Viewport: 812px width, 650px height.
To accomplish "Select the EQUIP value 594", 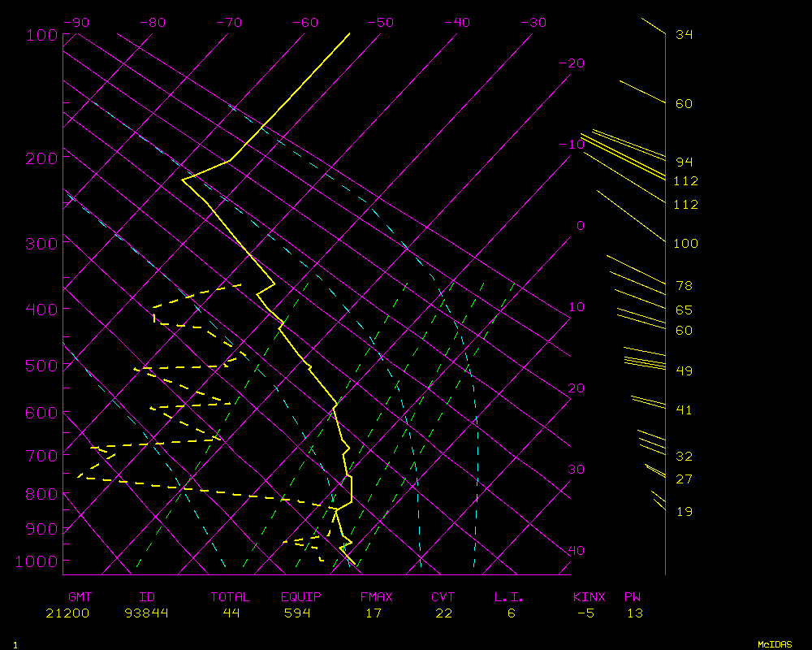I will tap(300, 613).
